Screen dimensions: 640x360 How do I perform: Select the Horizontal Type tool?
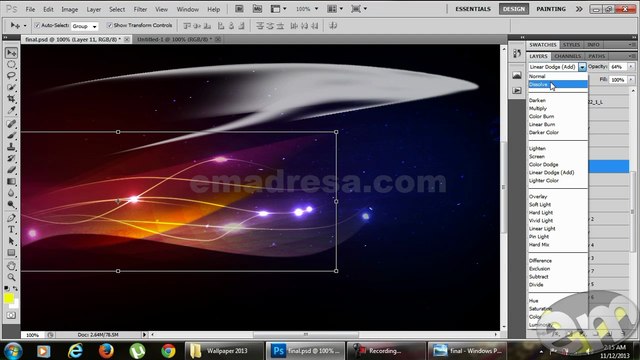coord(11,229)
